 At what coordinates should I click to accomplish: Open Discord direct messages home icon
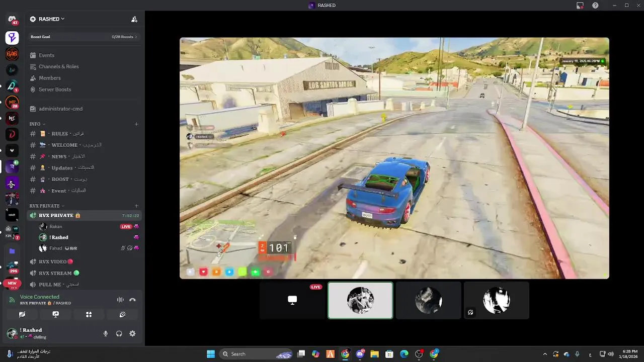click(x=12, y=20)
